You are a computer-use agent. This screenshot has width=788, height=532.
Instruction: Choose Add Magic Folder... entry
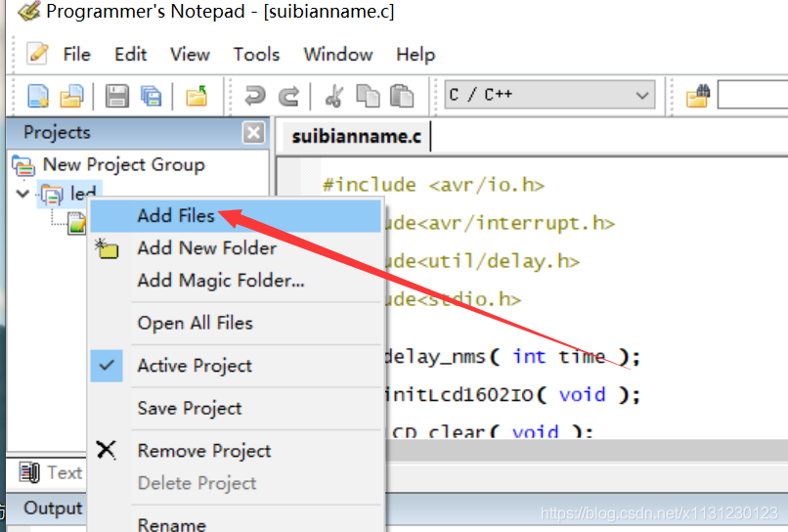click(236, 280)
